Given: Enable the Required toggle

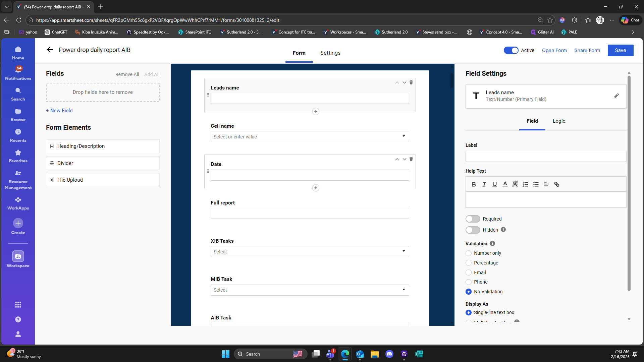Looking at the screenshot, I should pyautogui.click(x=473, y=219).
